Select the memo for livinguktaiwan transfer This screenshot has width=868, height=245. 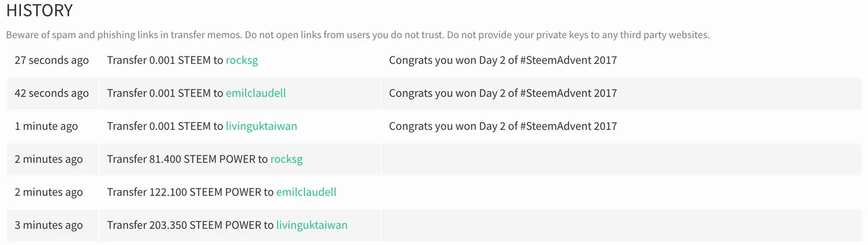(503, 126)
